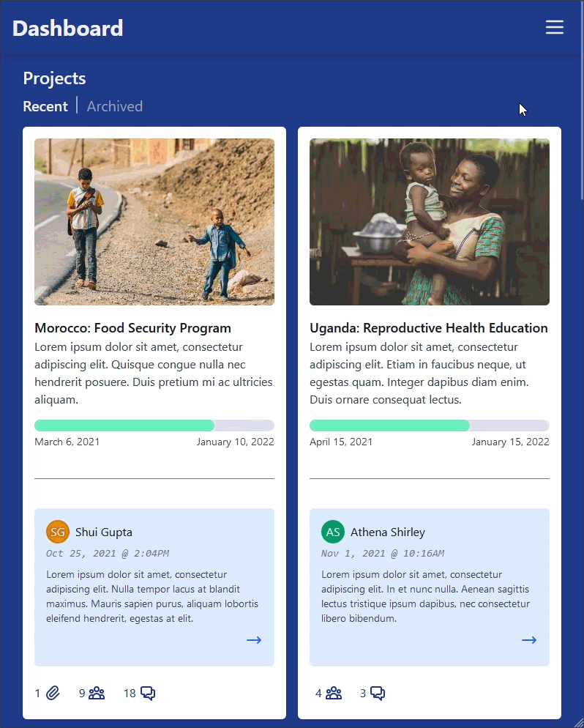Click Shui Gupta's SG avatar
The height and width of the screenshot is (728, 584).
(58, 532)
